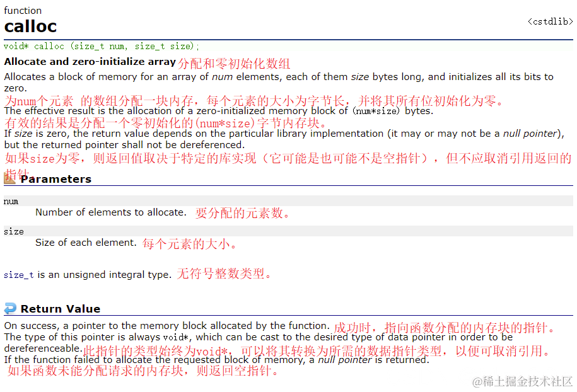Click 'Number of elements to allocate.' text
The width and height of the screenshot is (577, 392).
pyautogui.click(x=111, y=212)
